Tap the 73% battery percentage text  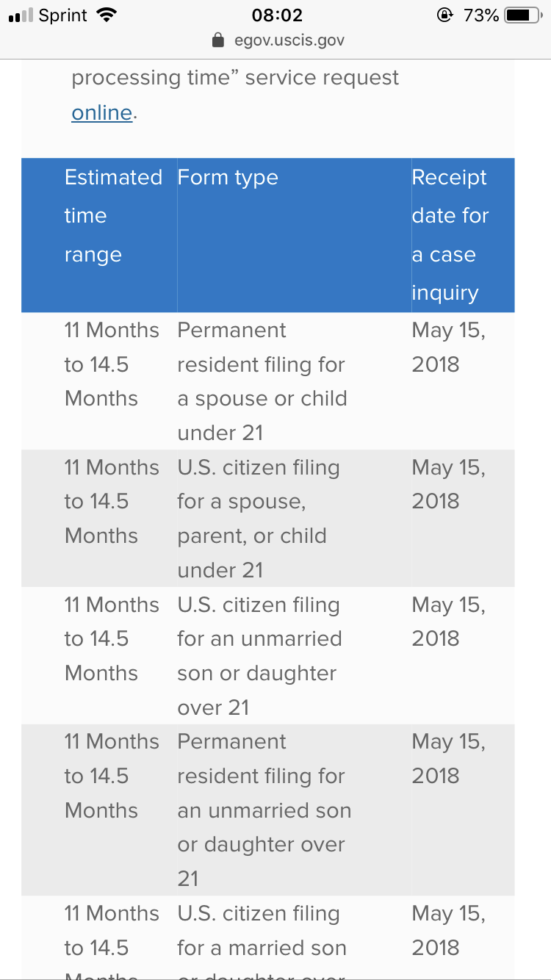481,15
